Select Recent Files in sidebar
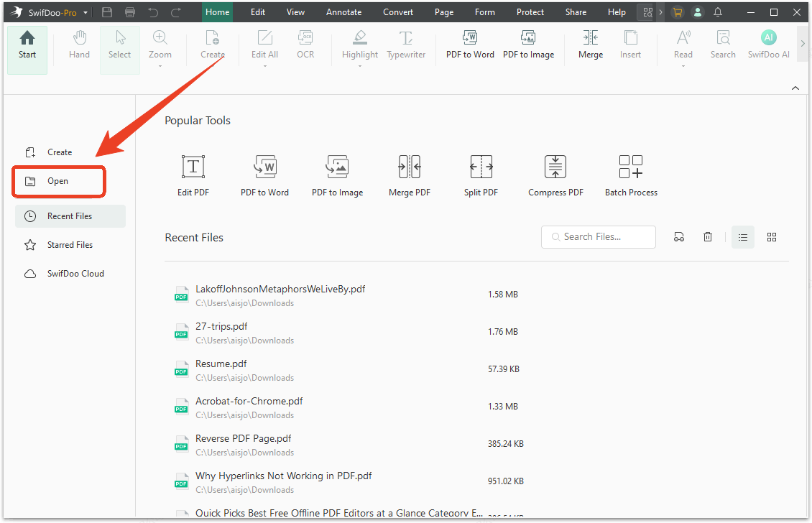The image size is (812, 523). (70, 216)
